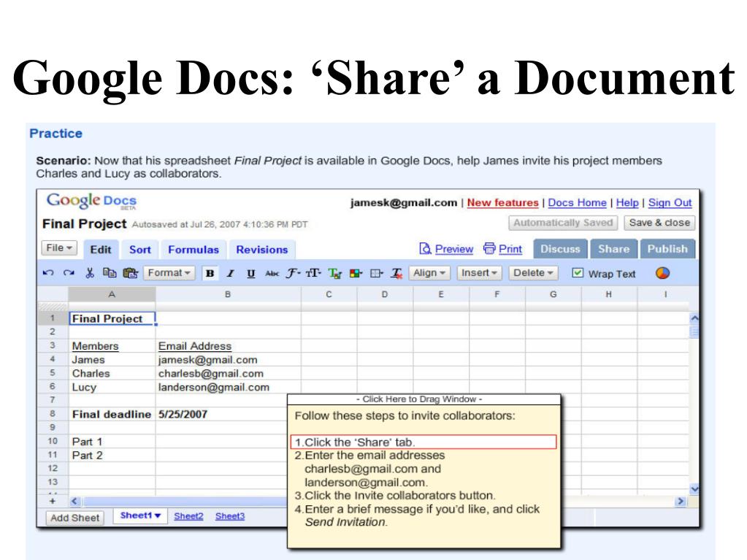Viewport: 747px width, 560px height.
Task: Click the Print printer icon
Action: pyautogui.click(x=489, y=248)
